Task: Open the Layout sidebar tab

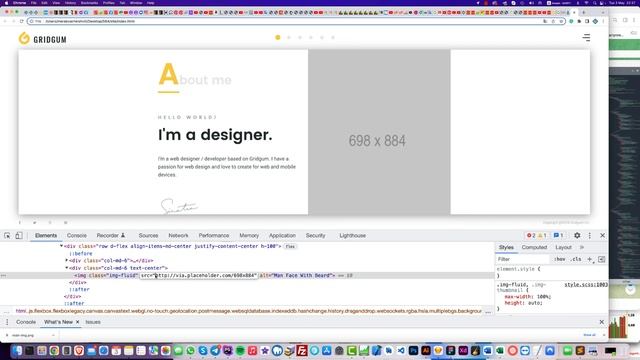Action: 563,247
